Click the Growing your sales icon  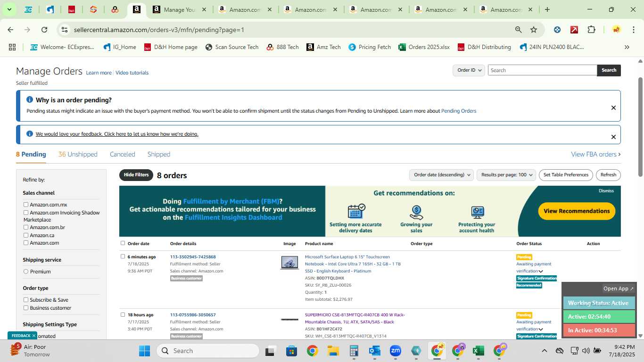[416, 212]
